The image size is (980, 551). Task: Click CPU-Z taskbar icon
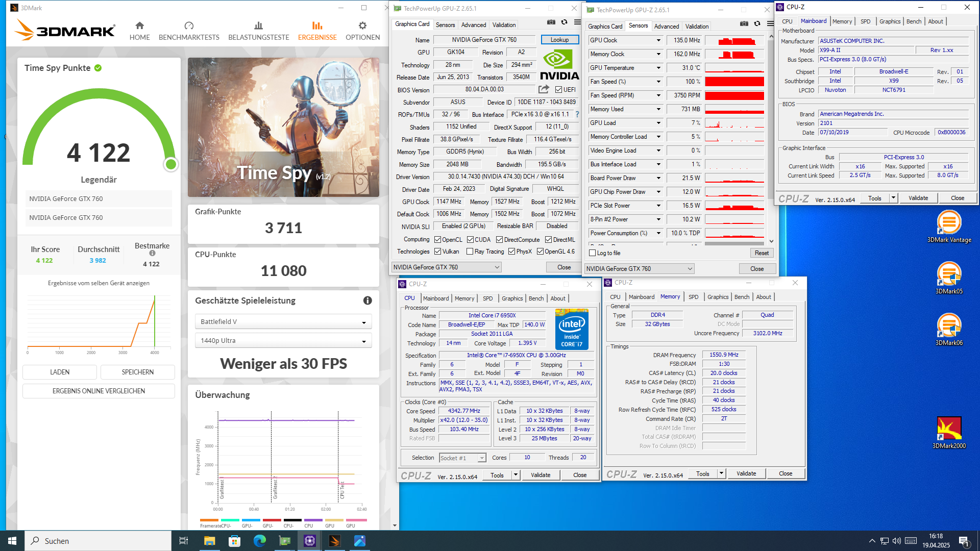[309, 541]
